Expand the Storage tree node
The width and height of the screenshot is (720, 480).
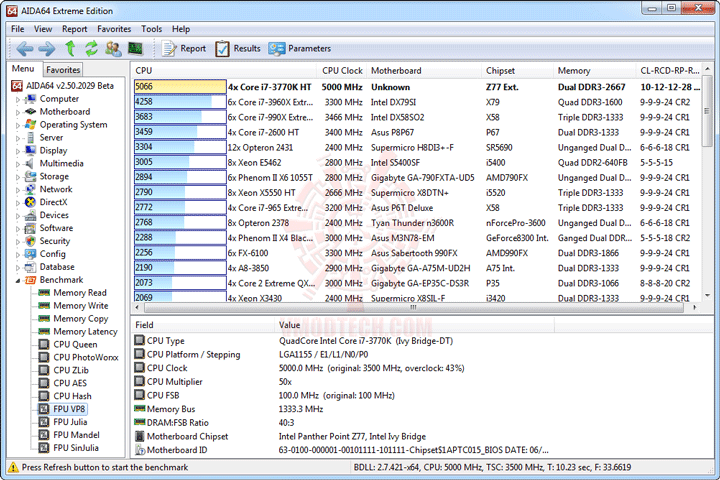tap(18, 177)
